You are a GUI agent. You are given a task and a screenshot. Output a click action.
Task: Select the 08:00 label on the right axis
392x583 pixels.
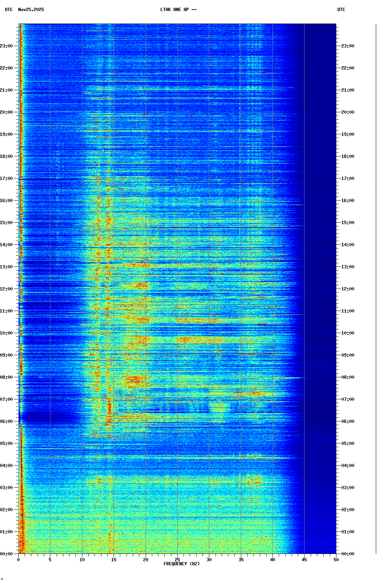348,377
